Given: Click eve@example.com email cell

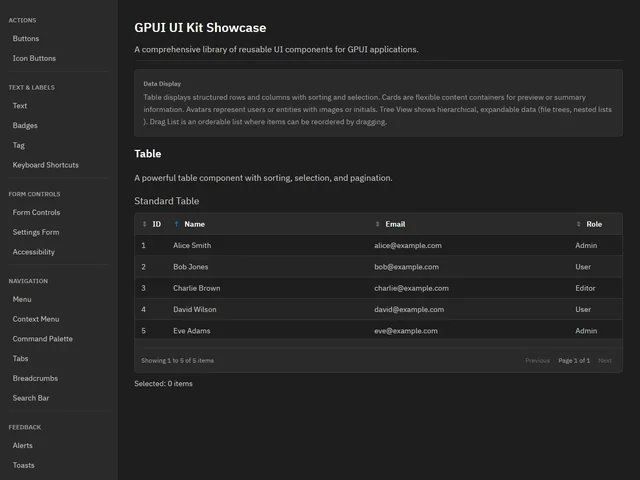Looking at the screenshot, I should [x=406, y=331].
